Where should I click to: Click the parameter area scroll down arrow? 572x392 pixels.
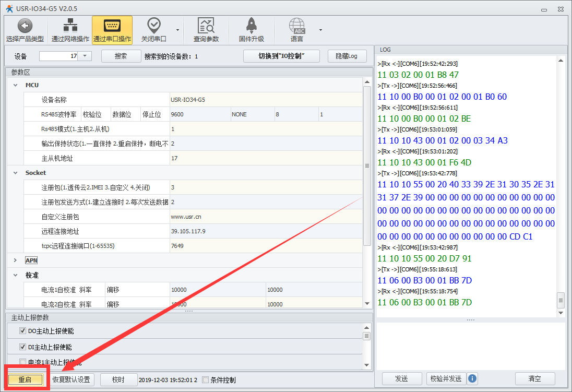point(367,303)
